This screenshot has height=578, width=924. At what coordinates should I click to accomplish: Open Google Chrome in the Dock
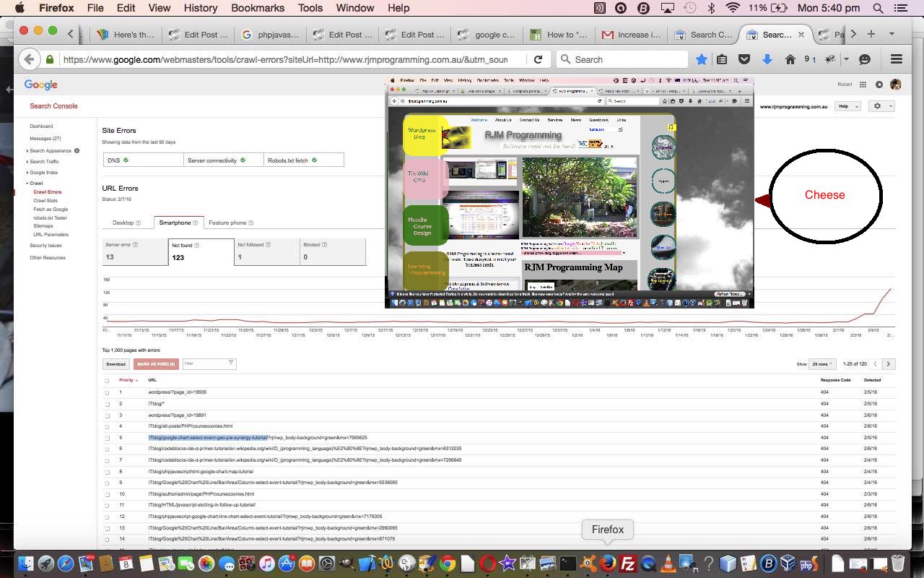pyautogui.click(x=448, y=564)
